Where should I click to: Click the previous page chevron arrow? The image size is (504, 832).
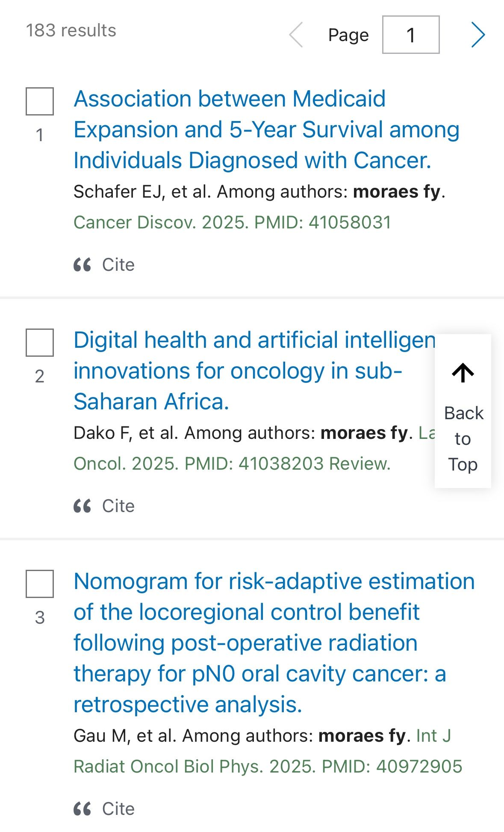point(296,35)
